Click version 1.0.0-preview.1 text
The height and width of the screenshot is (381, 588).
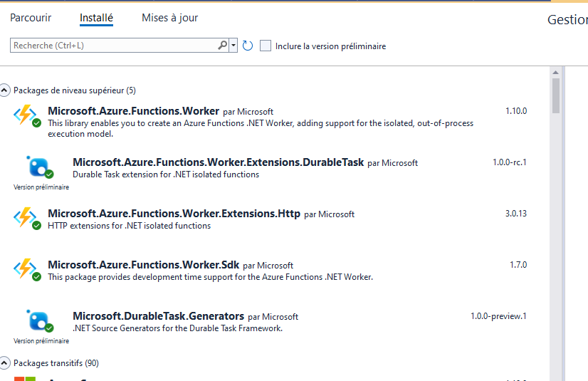coord(499,316)
